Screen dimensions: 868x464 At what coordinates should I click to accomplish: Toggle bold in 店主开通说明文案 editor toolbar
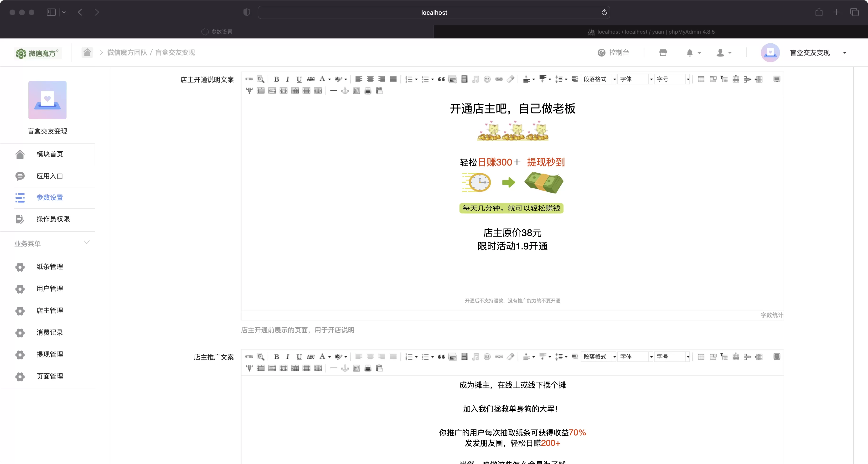coord(276,79)
